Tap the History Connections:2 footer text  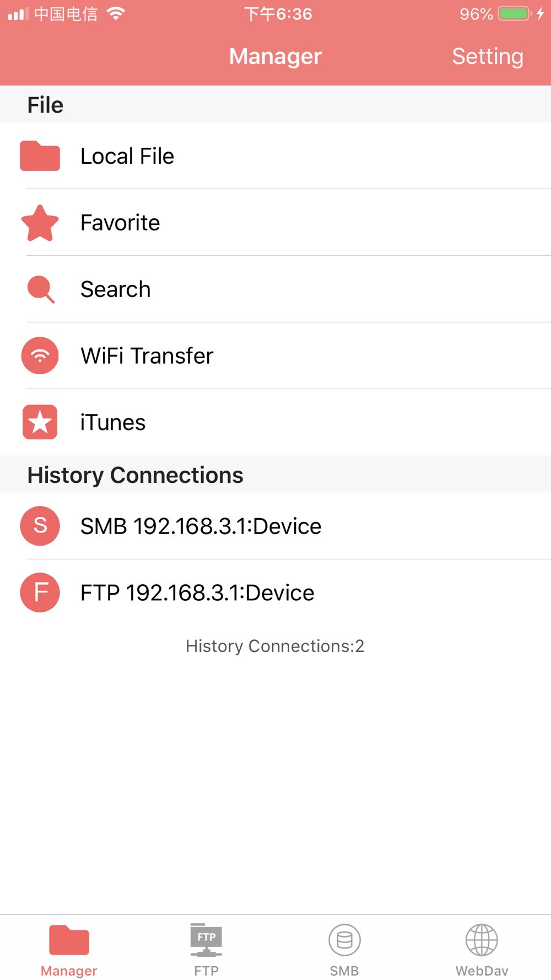[x=275, y=646]
